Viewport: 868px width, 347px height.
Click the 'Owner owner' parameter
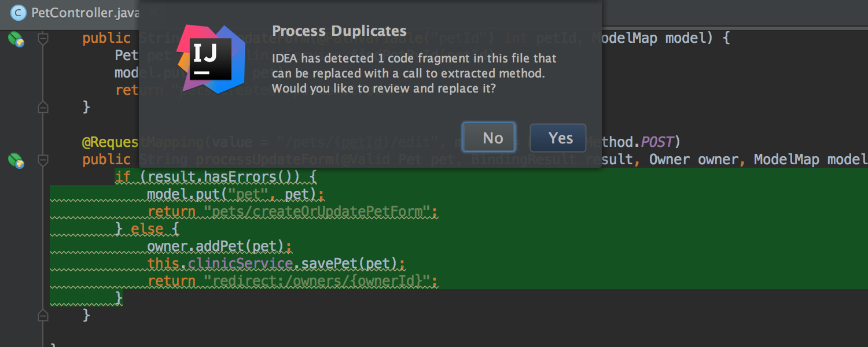point(694,160)
